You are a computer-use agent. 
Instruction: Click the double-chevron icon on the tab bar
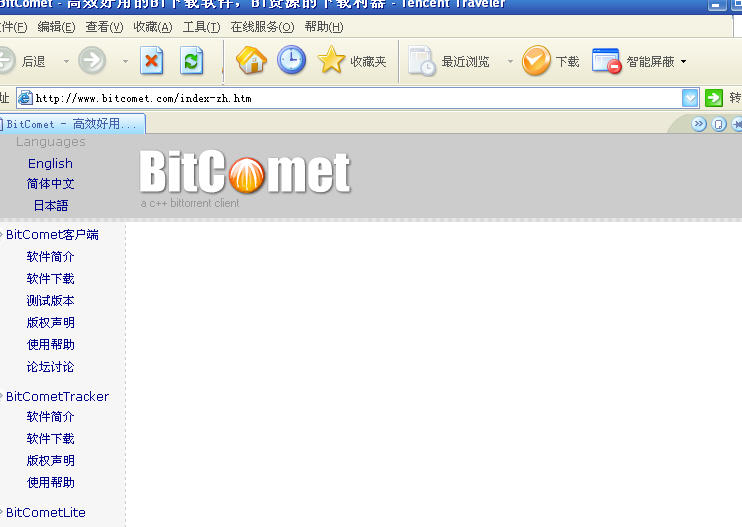point(698,124)
